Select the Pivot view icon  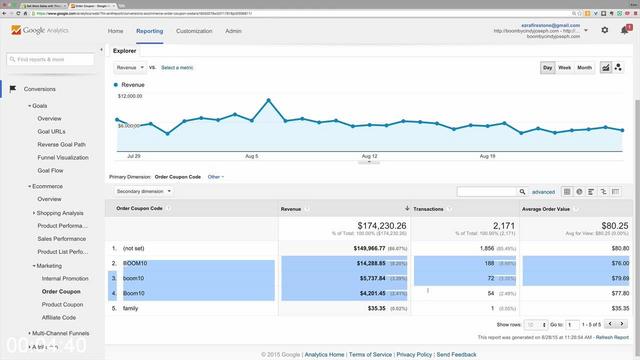616,191
